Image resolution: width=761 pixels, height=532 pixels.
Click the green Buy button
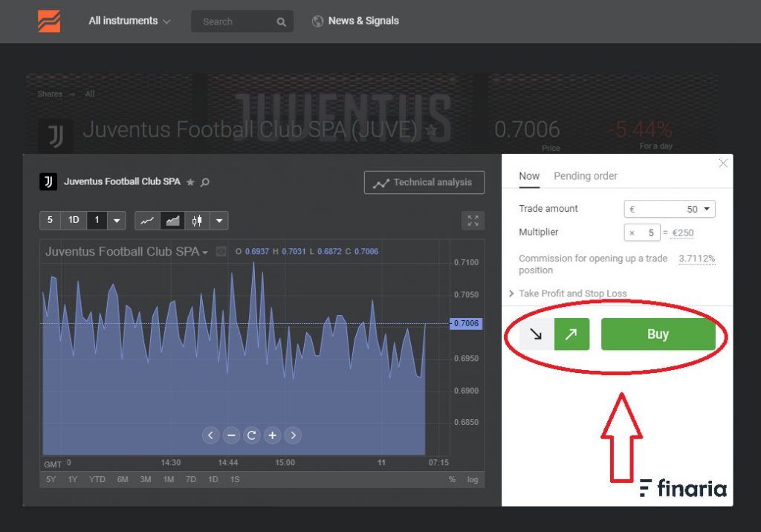click(x=658, y=334)
